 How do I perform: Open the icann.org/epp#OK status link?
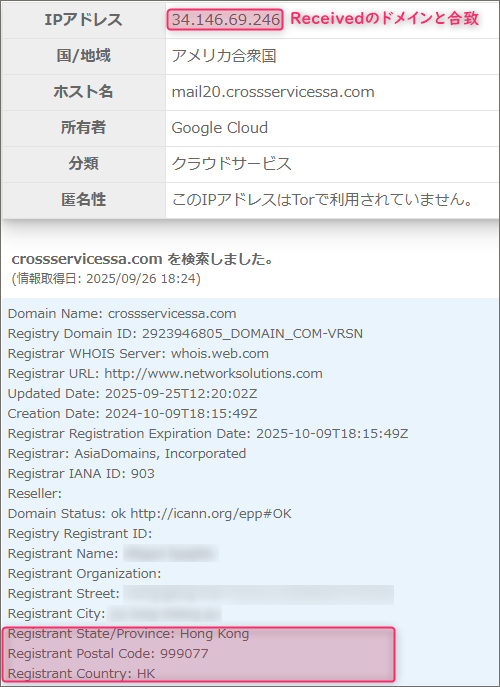coord(211,513)
